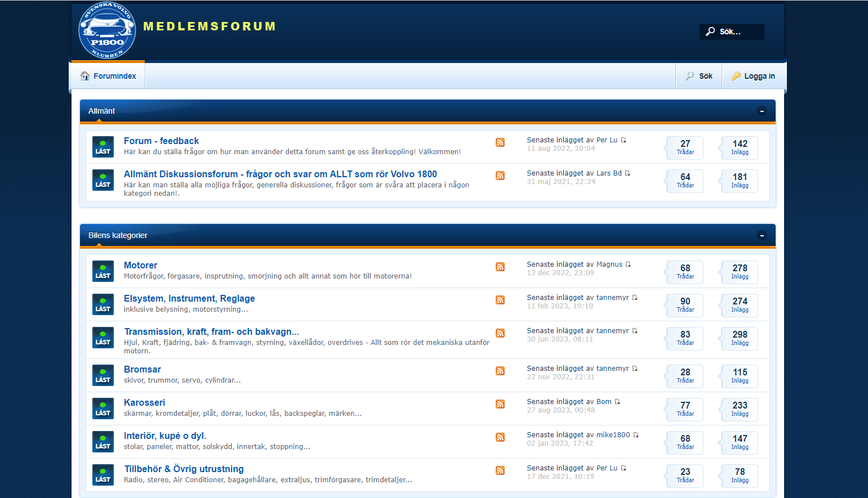This screenshot has height=498, width=868.
Task: Click the LÄST status icon for Bromsar
Action: click(x=103, y=375)
